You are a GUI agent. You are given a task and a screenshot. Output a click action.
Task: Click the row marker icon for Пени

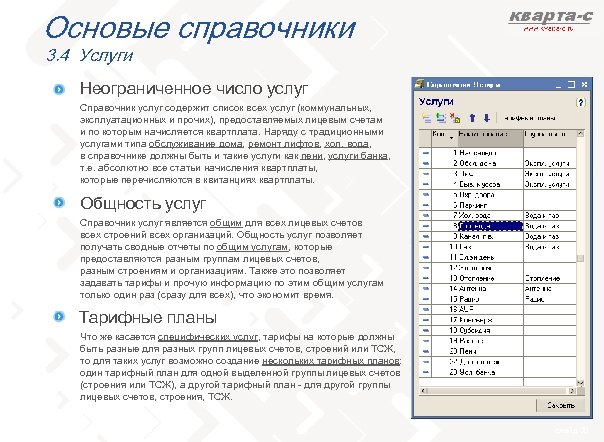(425, 351)
